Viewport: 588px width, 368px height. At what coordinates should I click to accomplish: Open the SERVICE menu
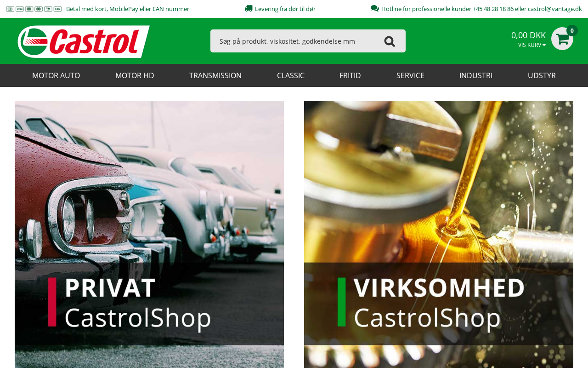coord(410,75)
